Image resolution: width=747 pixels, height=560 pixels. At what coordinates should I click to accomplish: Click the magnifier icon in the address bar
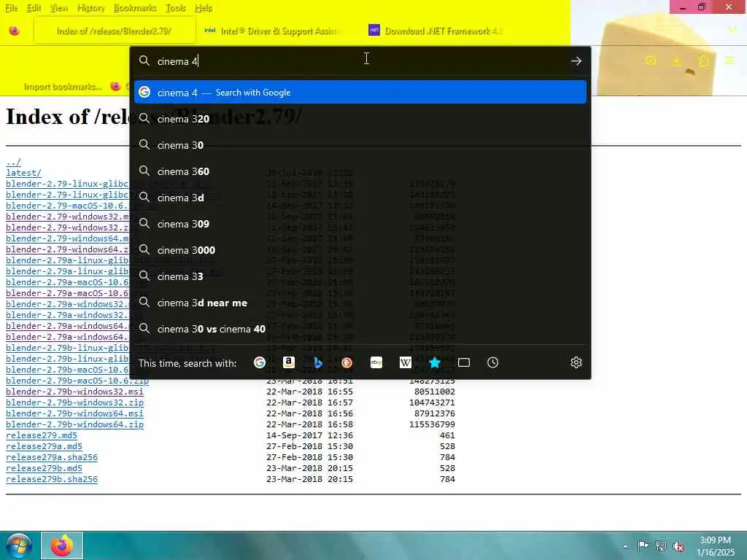(x=144, y=61)
